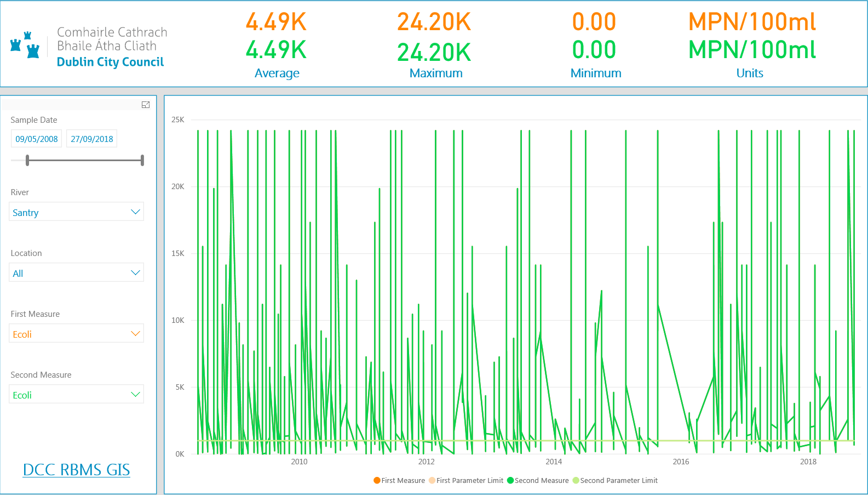Click the Average card label

pos(277,73)
